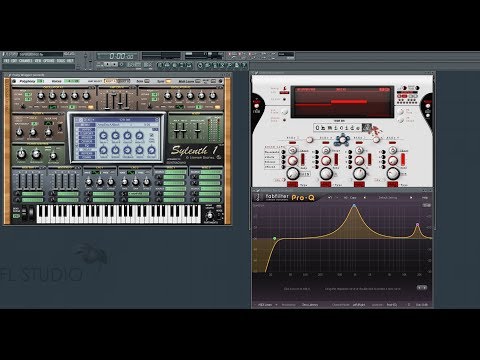Click Oscillator A1 pan knob

tap(86, 96)
